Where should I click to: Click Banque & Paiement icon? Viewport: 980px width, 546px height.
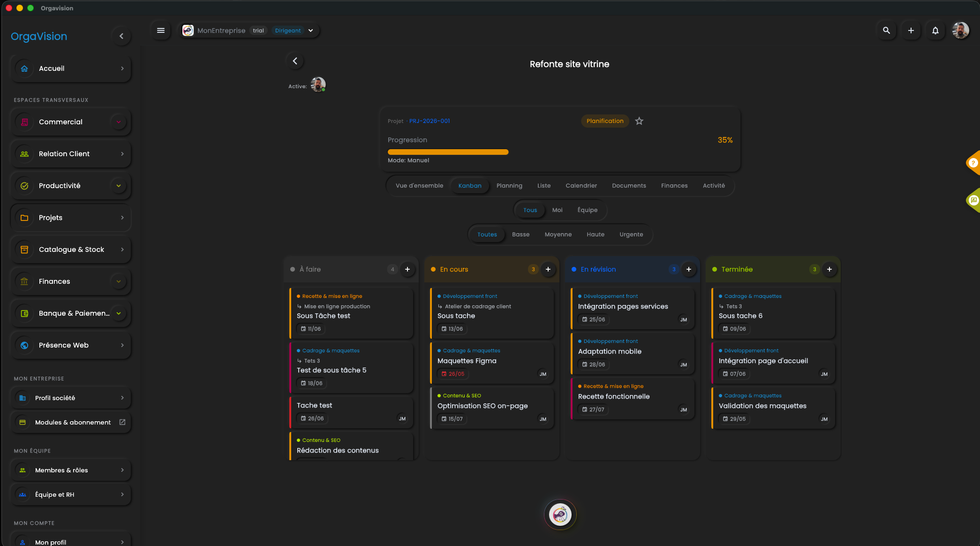pos(24,313)
